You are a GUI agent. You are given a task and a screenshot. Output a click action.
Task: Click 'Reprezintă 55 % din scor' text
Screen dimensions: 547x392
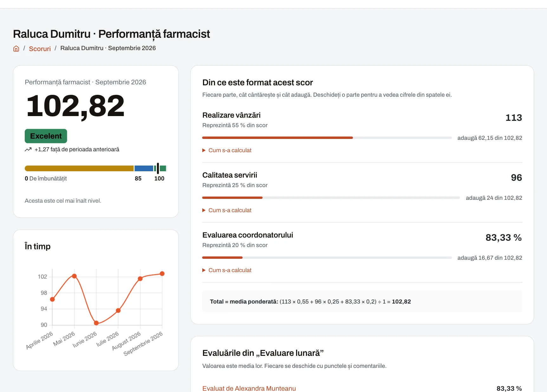(x=235, y=125)
